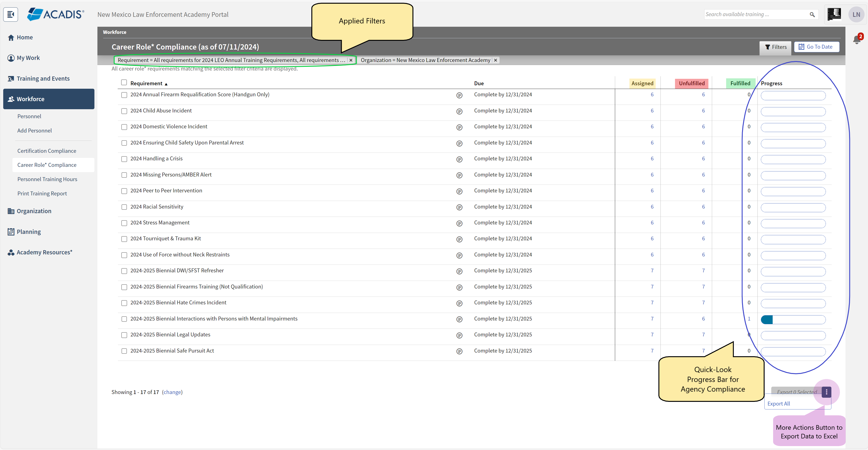868x450 pixels.
Task: Collapse the sidebar menu toggle icon
Action: 10,15
